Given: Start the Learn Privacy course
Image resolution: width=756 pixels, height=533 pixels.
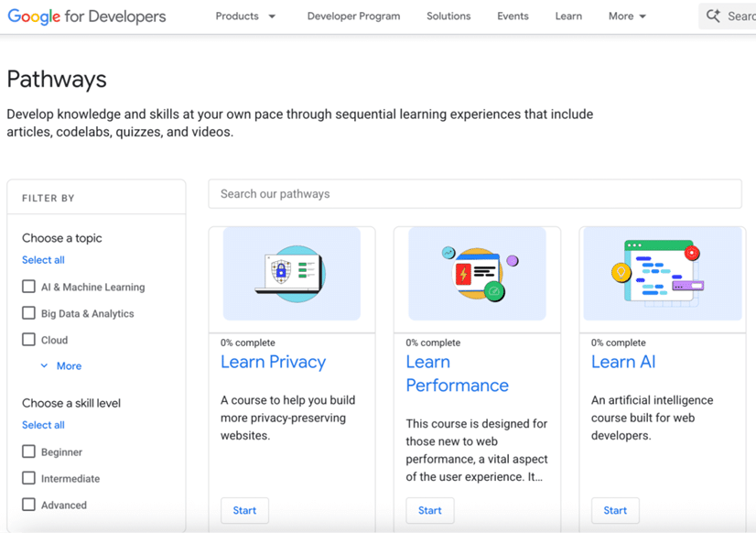Looking at the screenshot, I should (244, 510).
